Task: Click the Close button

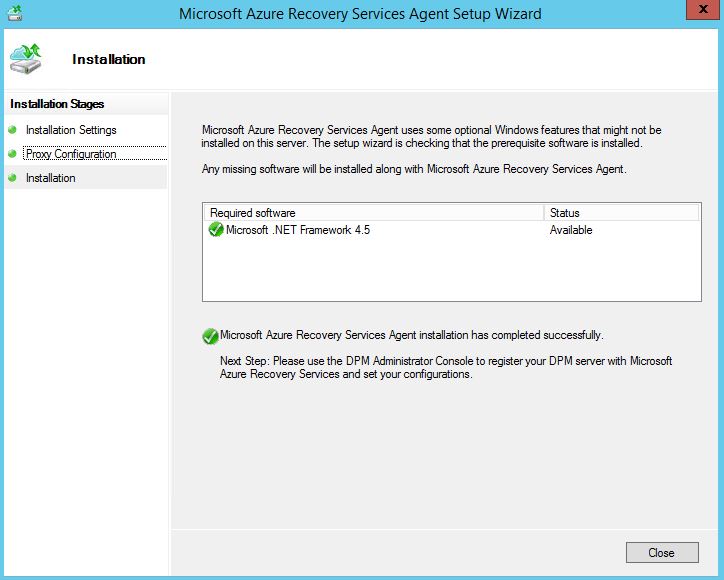Action: click(x=662, y=552)
